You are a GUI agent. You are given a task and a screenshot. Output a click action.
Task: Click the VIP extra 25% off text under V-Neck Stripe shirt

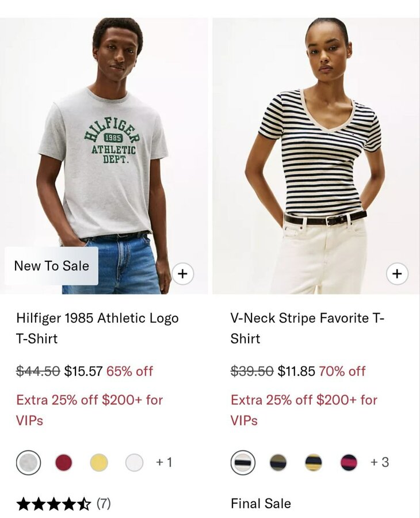pyautogui.click(x=304, y=410)
